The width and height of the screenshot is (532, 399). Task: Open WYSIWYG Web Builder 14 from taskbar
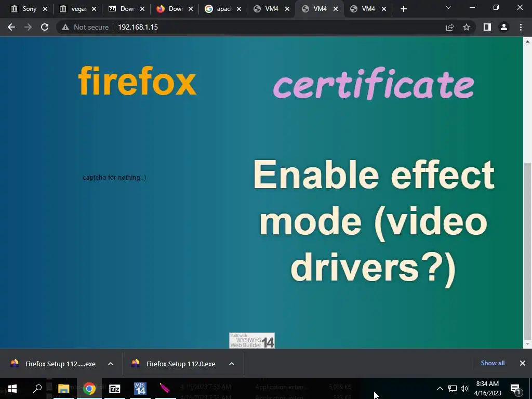tap(140, 389)
